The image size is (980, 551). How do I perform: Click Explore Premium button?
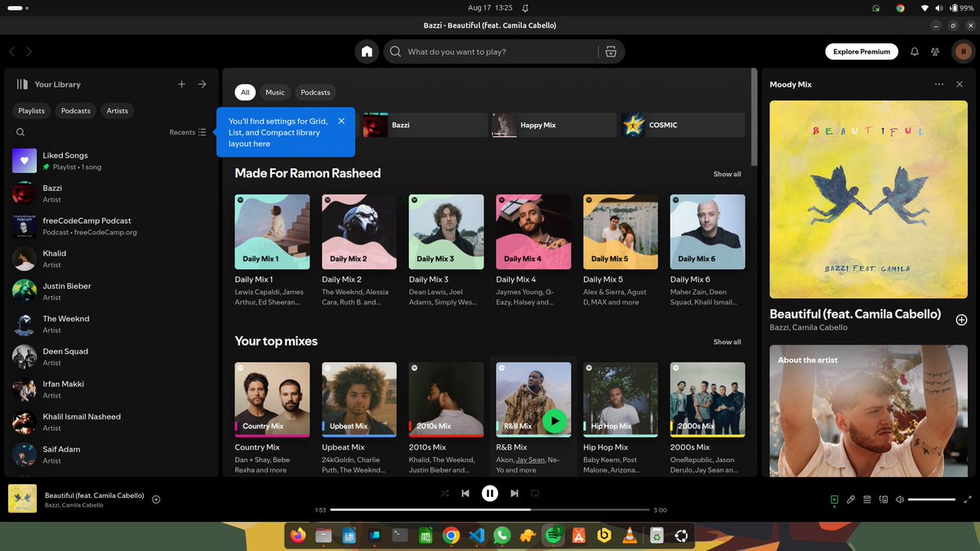tap(862, 51)
